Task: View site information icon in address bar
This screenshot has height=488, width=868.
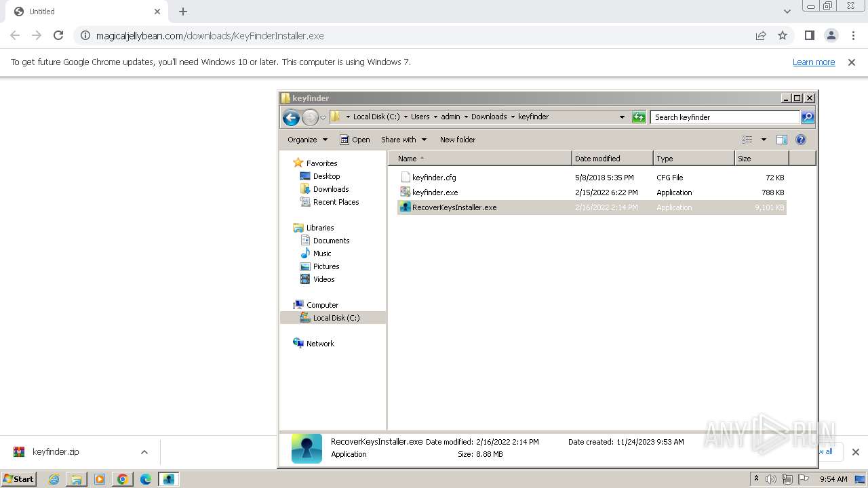Action: [85, 36]
